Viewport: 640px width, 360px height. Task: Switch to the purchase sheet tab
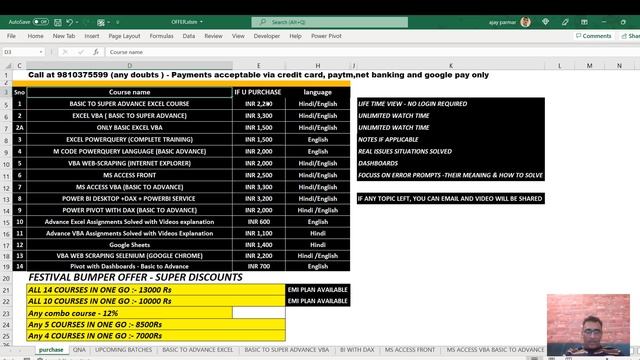51,350
